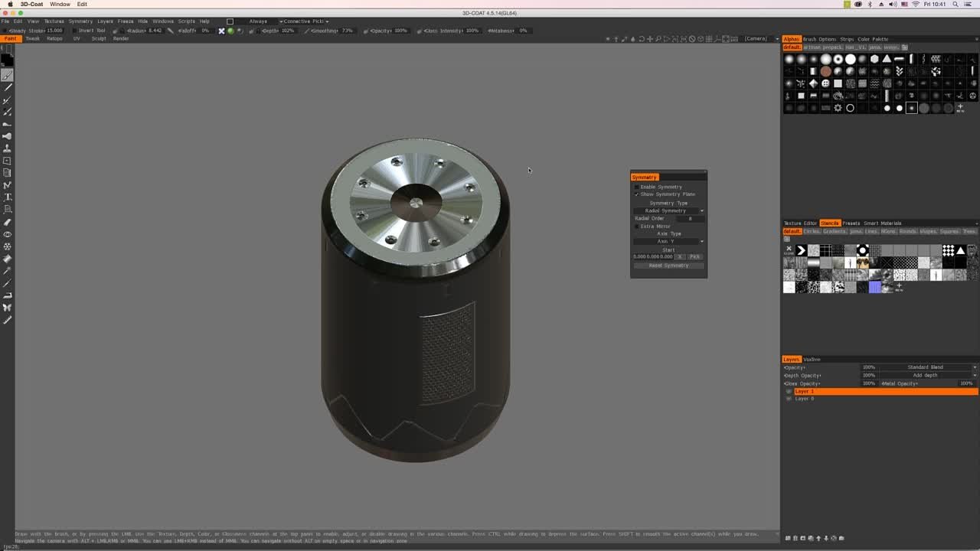Screen dimensions: 980x551
Task: Click the green sphere icon in top bar
Action: point(230,31)
